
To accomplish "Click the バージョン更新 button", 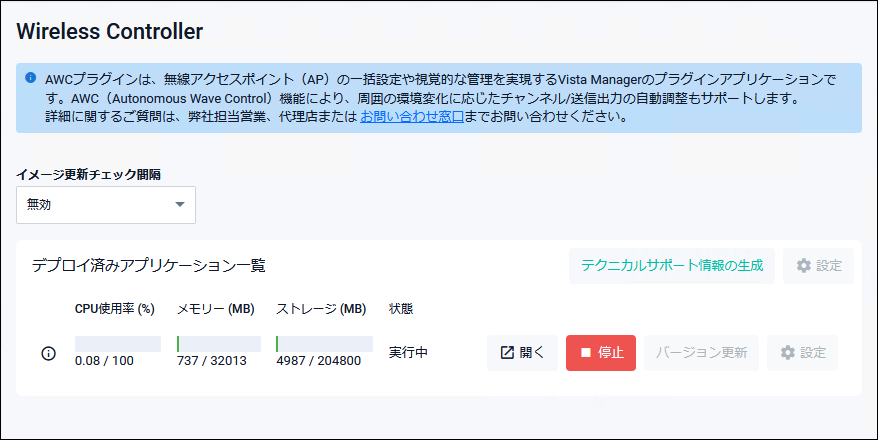I will point(701,353).
